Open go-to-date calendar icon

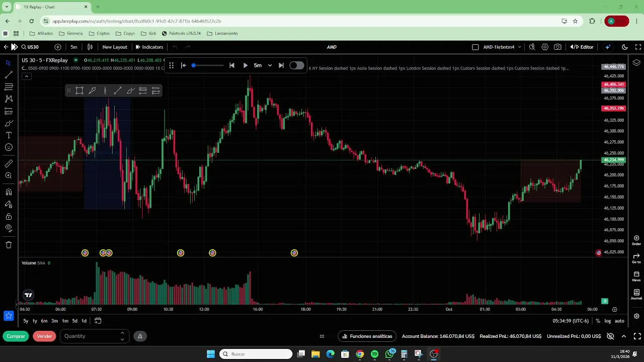pyautogui.click(x=98, y=321)
